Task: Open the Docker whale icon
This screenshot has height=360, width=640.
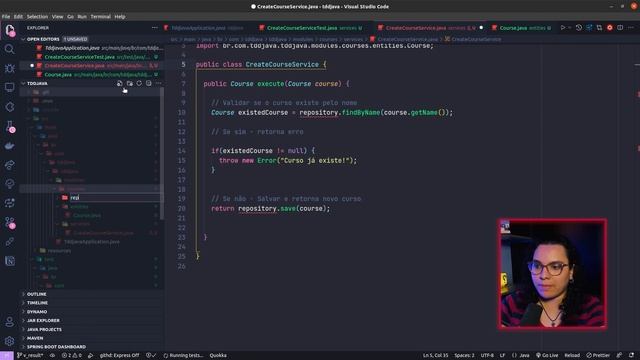Action: point(9,146)
